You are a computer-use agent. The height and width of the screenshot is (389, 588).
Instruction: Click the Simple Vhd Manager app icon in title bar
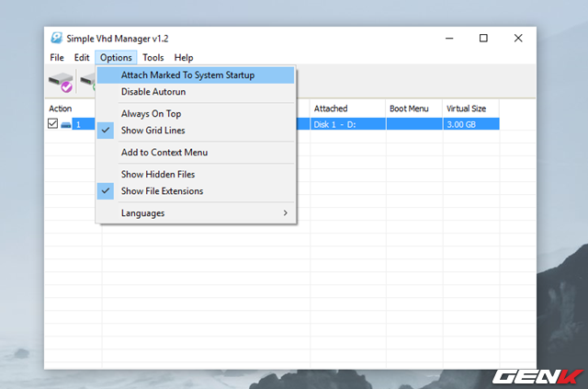(57, 38)
